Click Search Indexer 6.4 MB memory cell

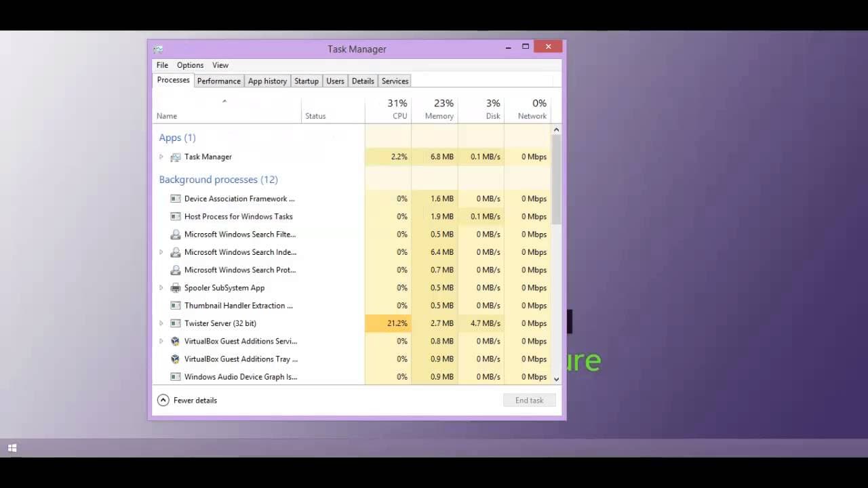pos(435,252)
